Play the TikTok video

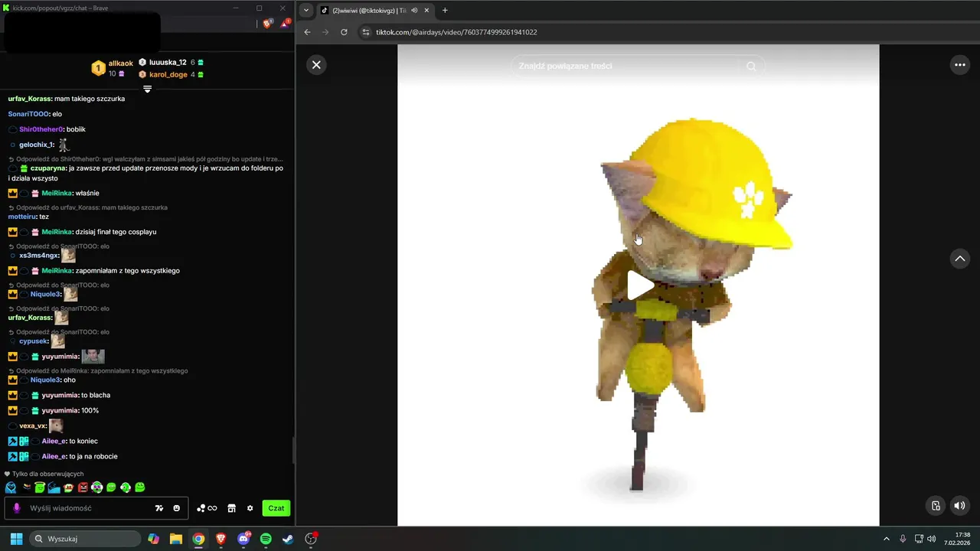(640, 285)
